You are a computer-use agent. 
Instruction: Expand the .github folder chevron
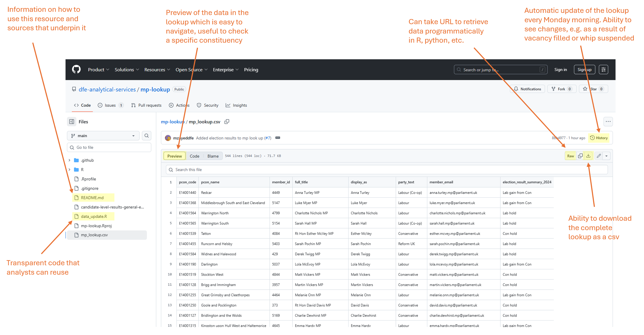point(70,160)
